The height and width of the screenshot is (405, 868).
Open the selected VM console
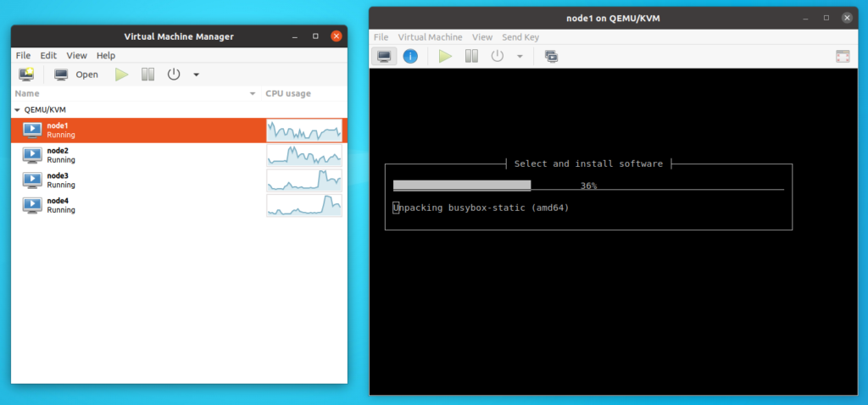[x=76, y=75]
